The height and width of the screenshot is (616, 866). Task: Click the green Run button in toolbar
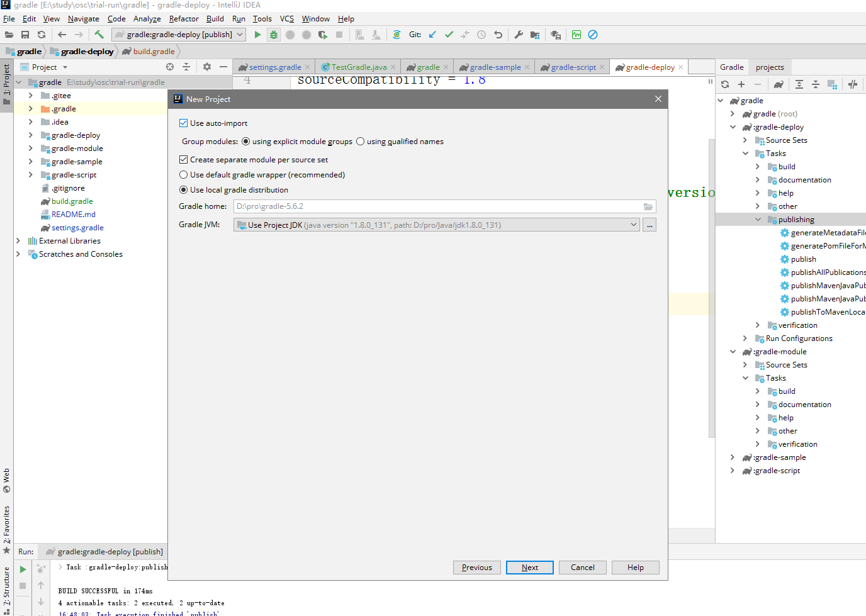(257, 35)
